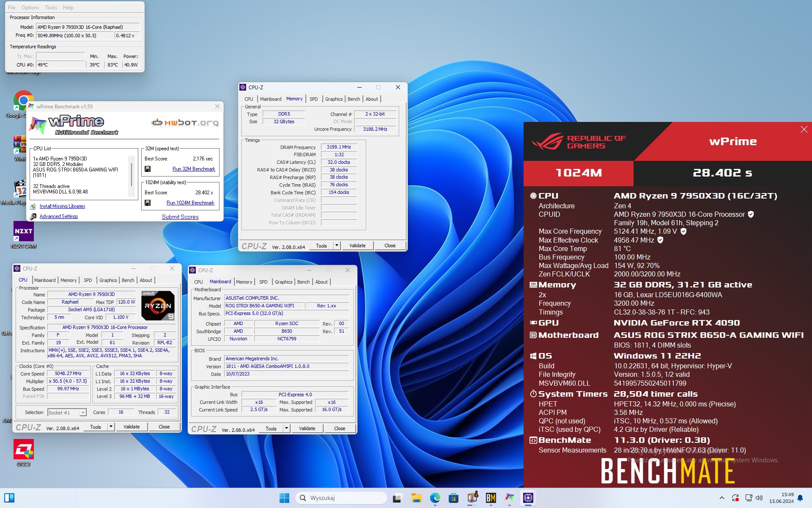Click Tj. Max field in Core Temp
Image resolution: width=812 pixels, height=508 pixels.
point(60,56)
